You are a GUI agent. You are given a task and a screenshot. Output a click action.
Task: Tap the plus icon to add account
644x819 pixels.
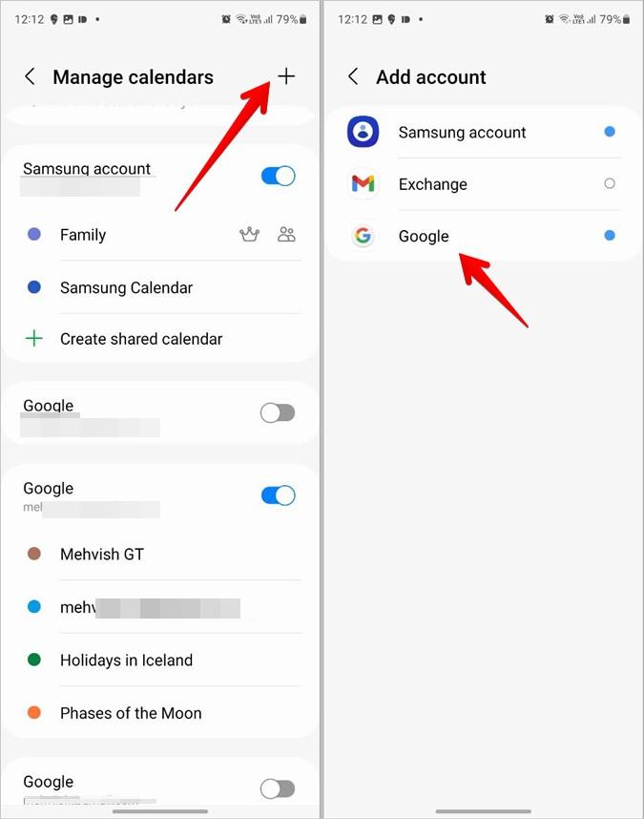point(286,76)
